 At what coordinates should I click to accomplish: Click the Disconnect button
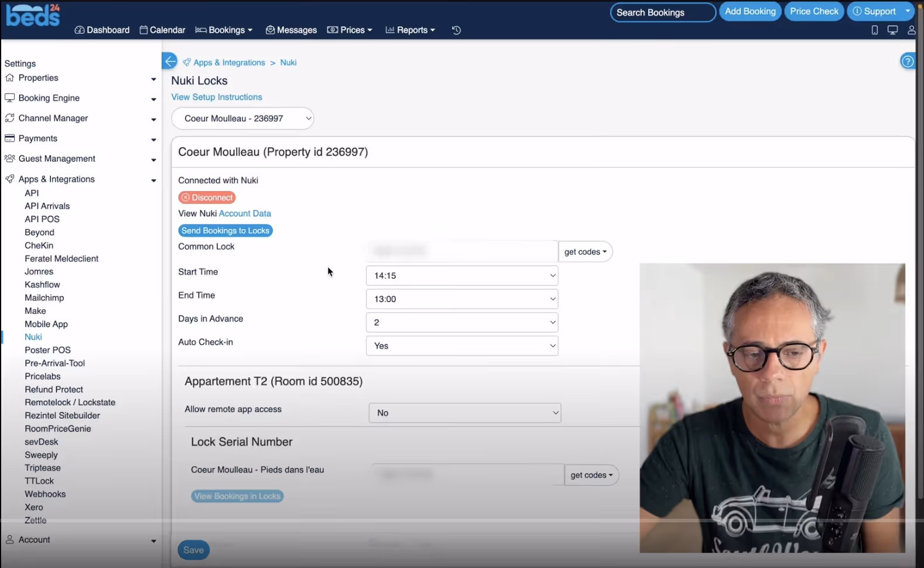click(x=207, y=198)
